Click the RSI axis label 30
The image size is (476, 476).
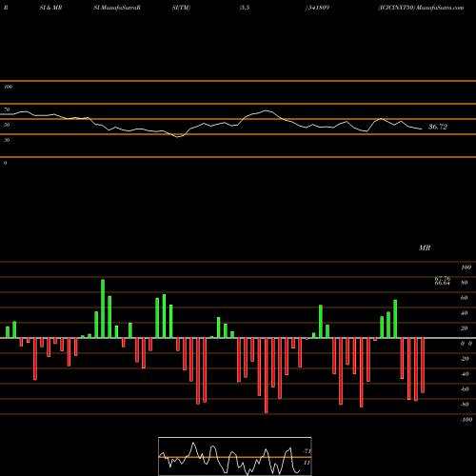(x=7, y=140)
